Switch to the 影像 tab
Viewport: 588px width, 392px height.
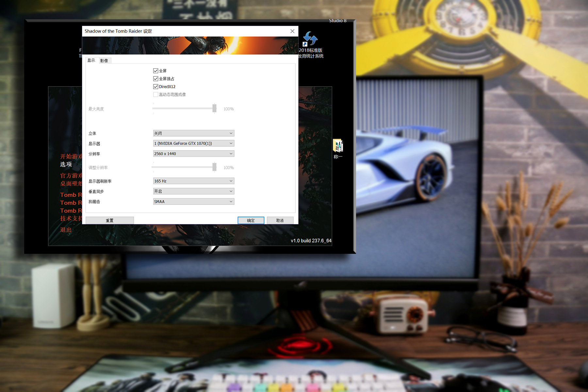[x=104, y=61]
